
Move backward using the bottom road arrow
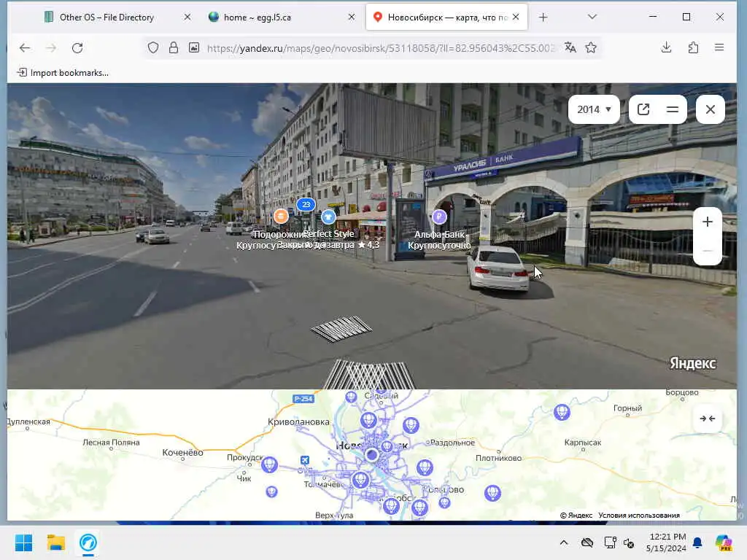tap(369, 374)
